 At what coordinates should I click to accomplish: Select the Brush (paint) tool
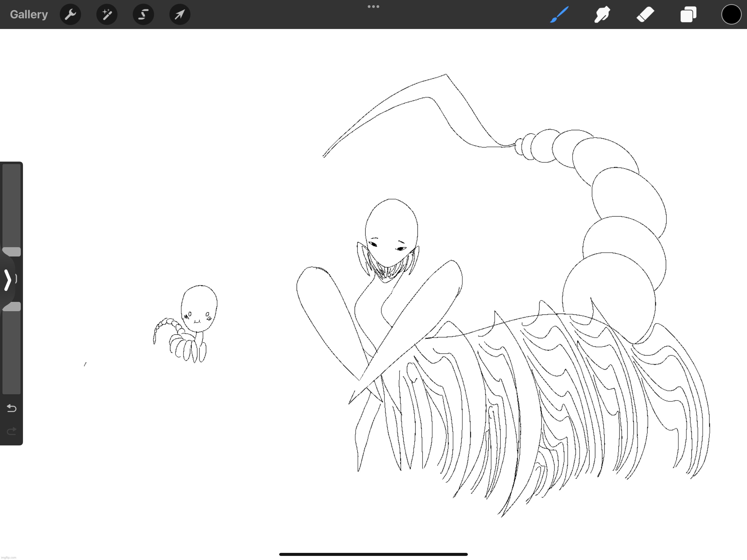(559, 14)
